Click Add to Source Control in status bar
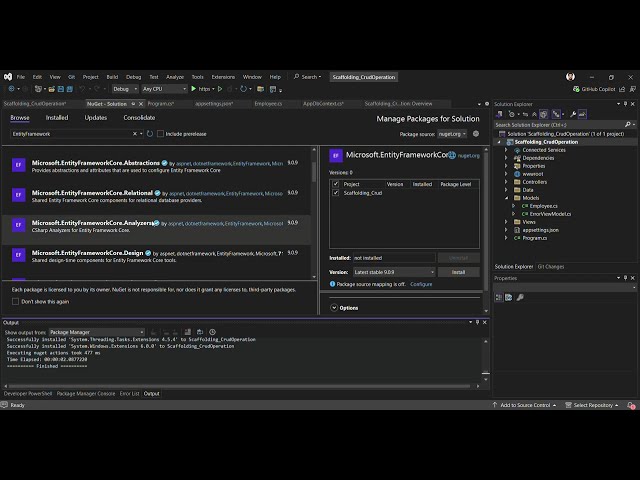Image resolution: width=640 pixels, height=480 pixels. pyautogui.click(x=524, y=405)
